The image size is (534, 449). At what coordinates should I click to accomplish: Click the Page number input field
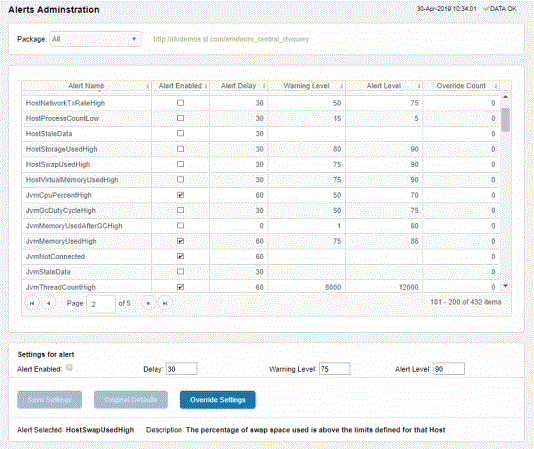pos(101,304)
